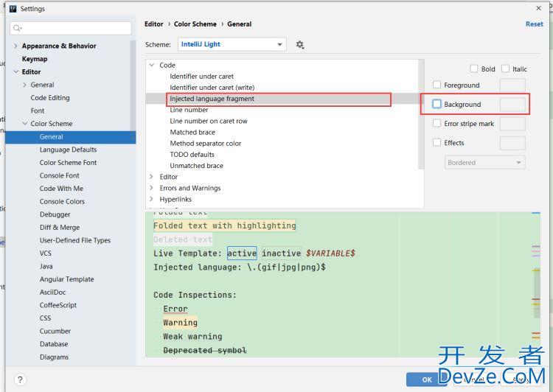Open the Font settings page

[x=38, y=111]
